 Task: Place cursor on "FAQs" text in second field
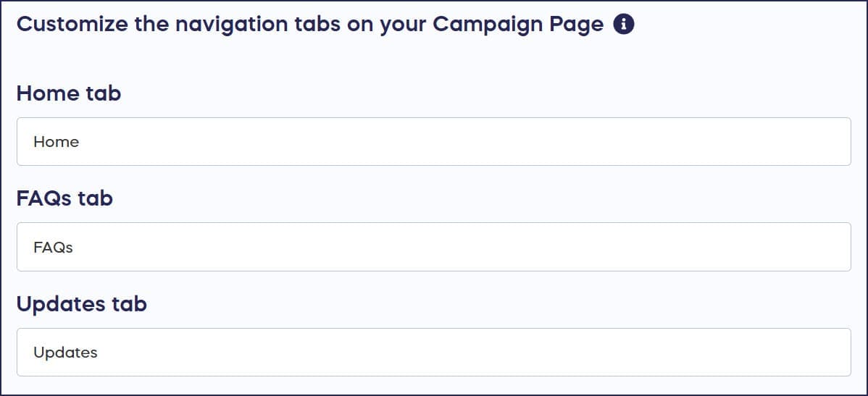pos(53,248)
